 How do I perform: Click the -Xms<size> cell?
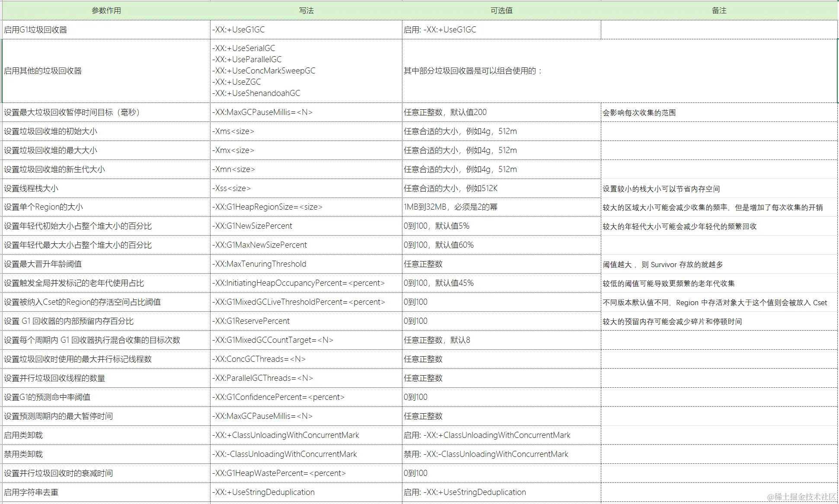tap(233, 131)
